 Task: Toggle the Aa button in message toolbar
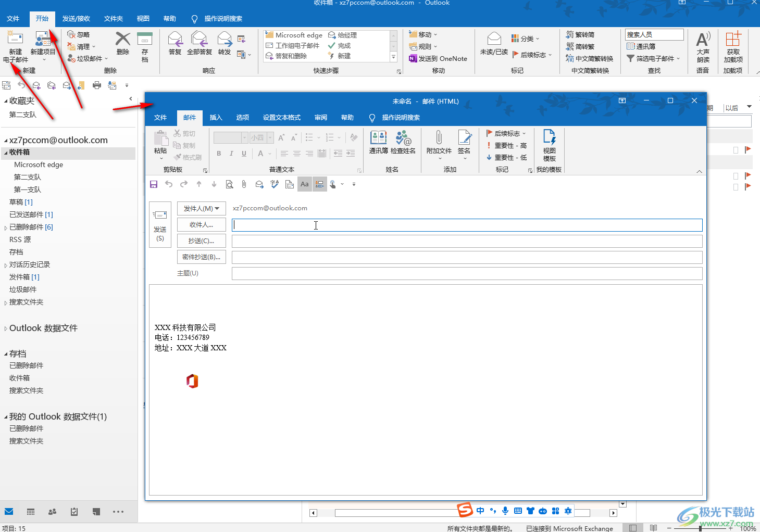(305, 184)
